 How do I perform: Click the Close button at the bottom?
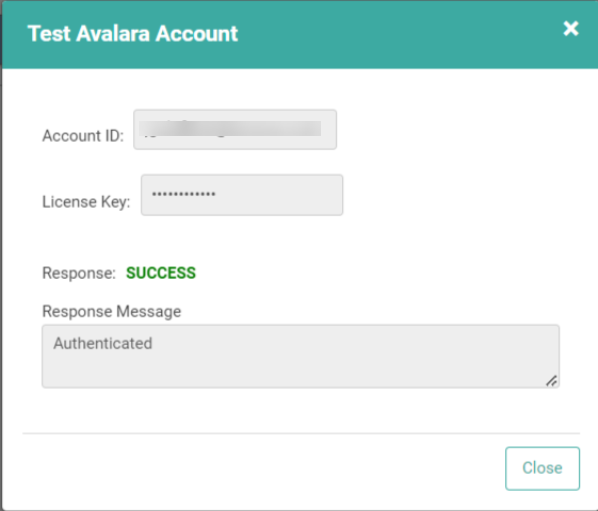click(542, 468)
